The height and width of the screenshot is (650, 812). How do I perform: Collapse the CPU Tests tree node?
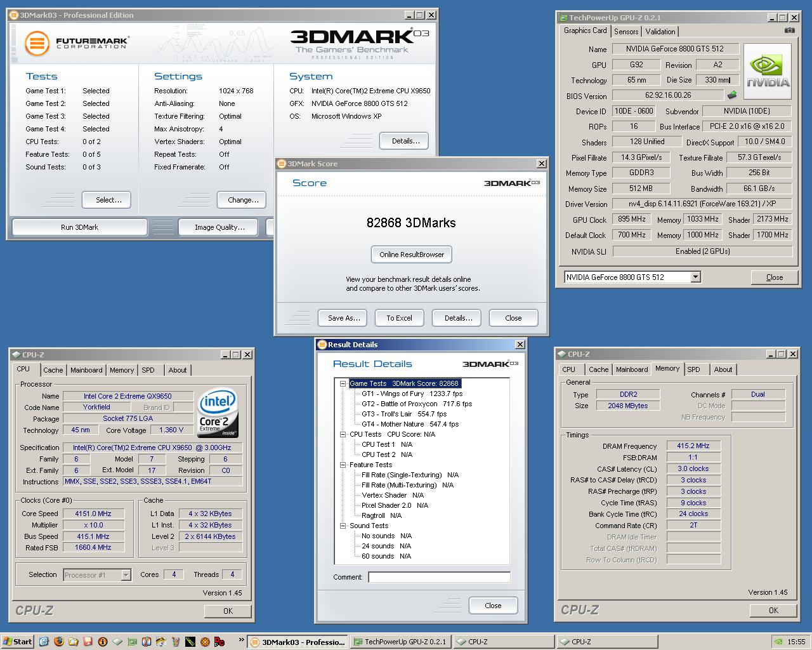click(343, 434)
